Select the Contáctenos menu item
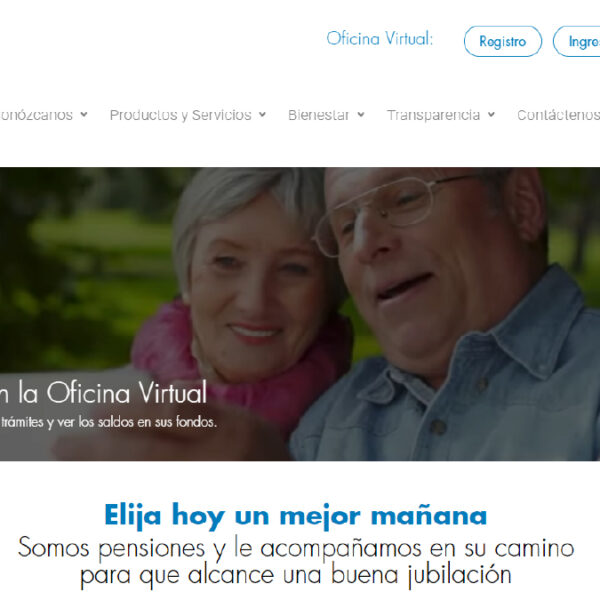600x600 pixels. (558, 115)
